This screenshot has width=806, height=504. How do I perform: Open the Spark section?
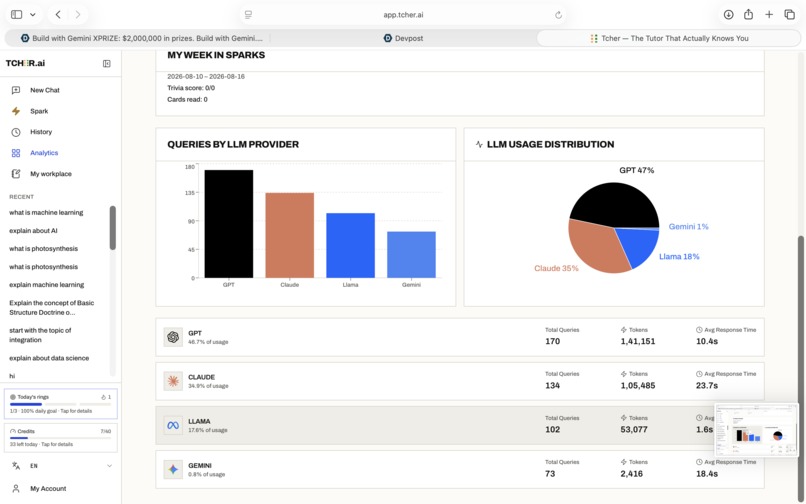[39, 111]
